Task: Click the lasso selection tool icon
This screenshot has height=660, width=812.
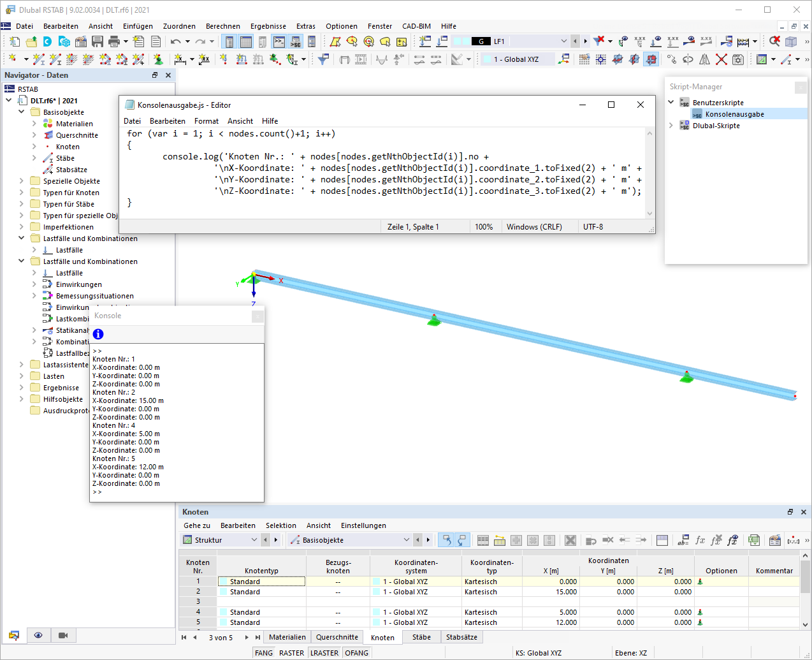Action: point(385,41)
